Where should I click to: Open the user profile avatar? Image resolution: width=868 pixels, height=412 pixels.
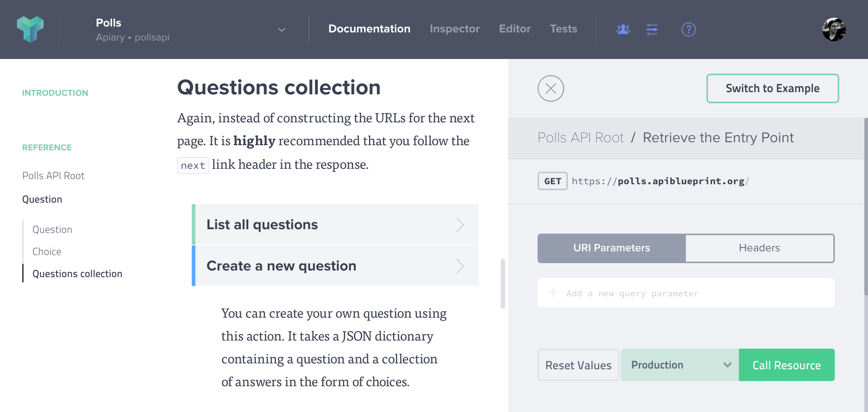coord(834,29)
